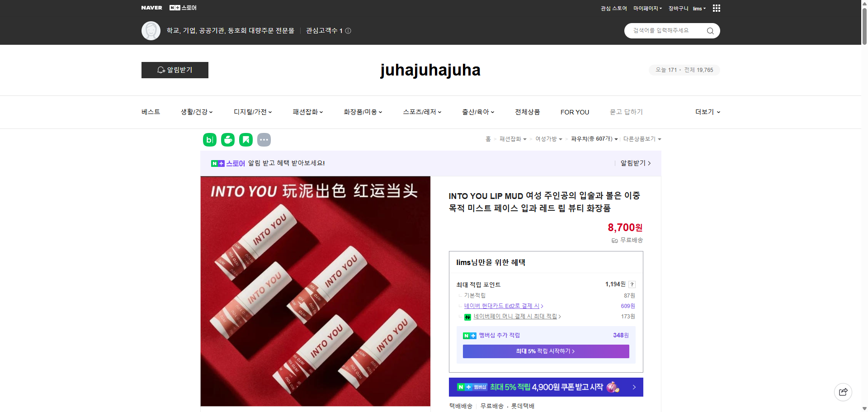Expand the 더보기 navigation menu
This screenshot has height=412, width=868.
[x=707, y=112]
